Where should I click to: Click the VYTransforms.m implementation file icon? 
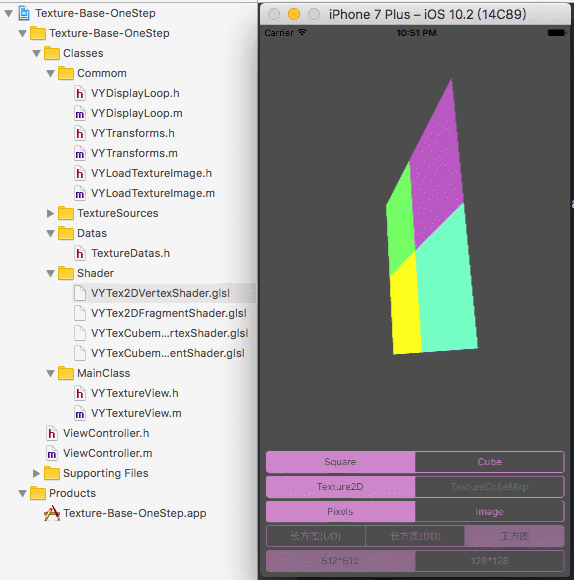(80, 153)
